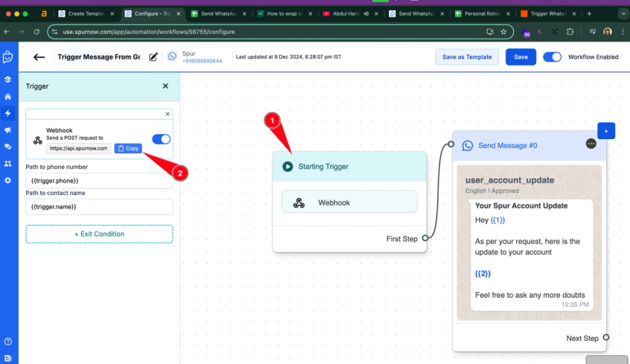The width and height of the screenshot is (630, 364).
Task: Open Settings gear in sidebar
Action: [x=7, y=180]
